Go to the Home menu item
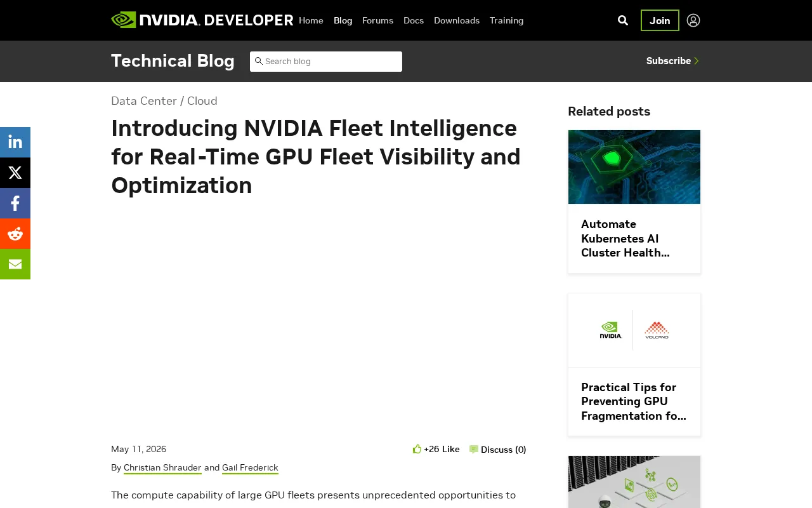Viewport: 812px width, 508px height. tap(311, 20)
